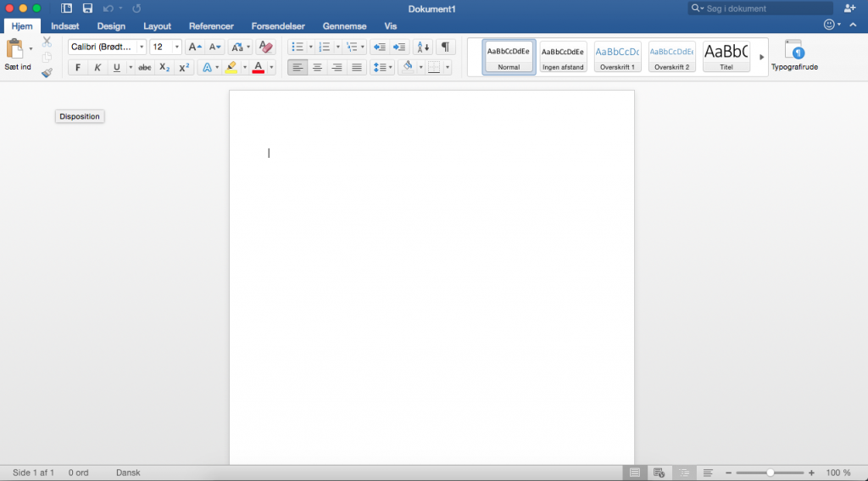
Task: Apply red font color
Action: [258, 68]
